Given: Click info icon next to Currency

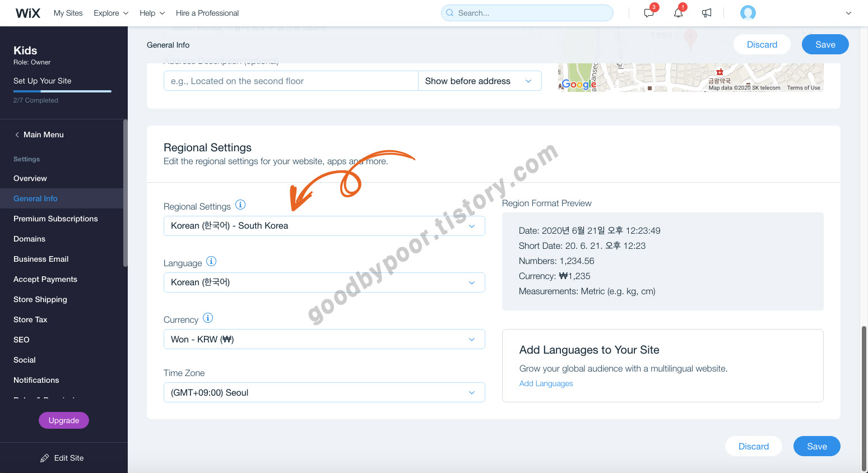Looking at the screenshot, I should 208,318.
